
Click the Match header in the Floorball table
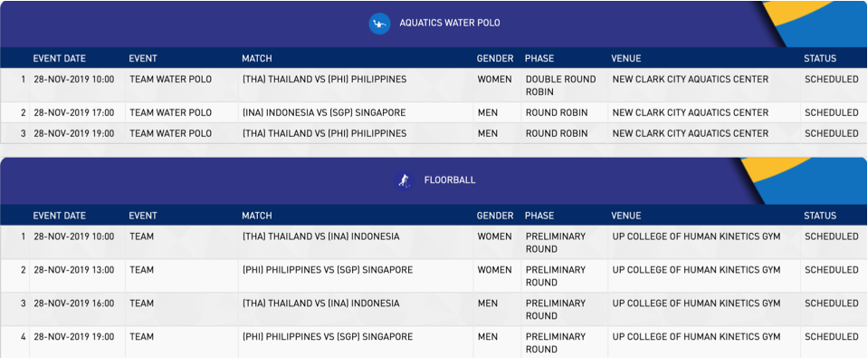(257, 216)
